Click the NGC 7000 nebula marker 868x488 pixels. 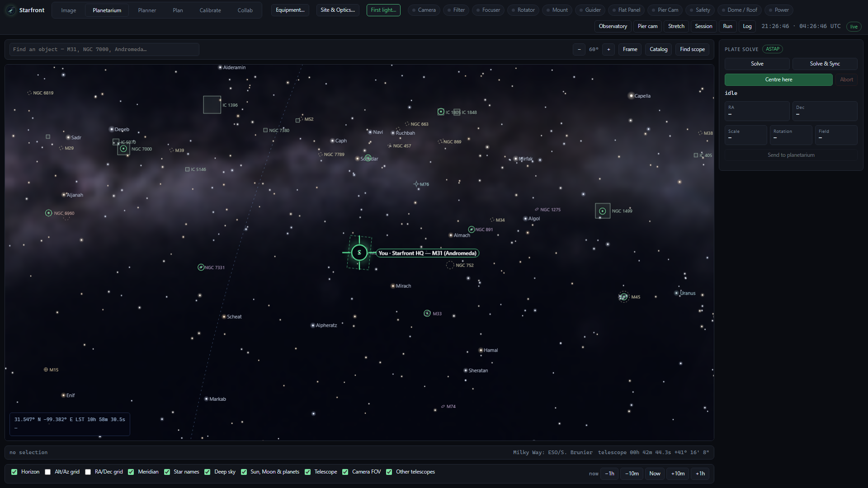123,149
